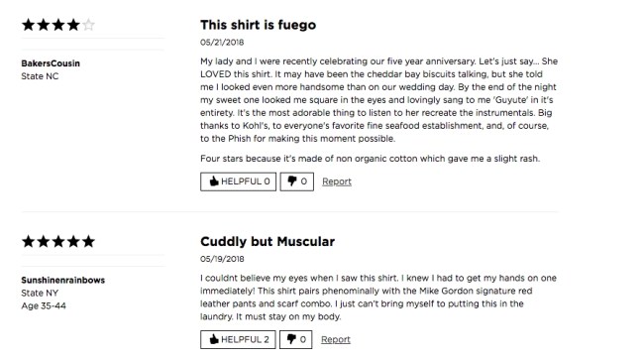
Task: Click the 'Four stars because' paragraph text
Action: click(371, 159)
